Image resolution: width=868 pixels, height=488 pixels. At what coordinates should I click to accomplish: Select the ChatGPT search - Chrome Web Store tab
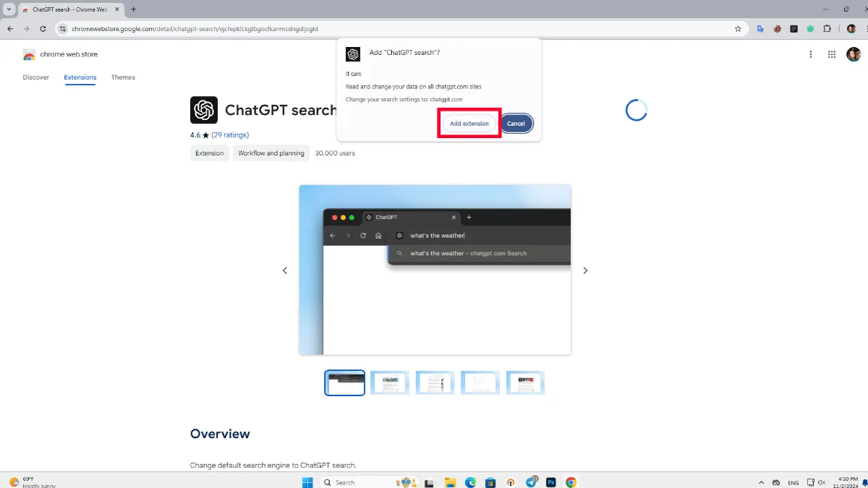coord(71,9)
